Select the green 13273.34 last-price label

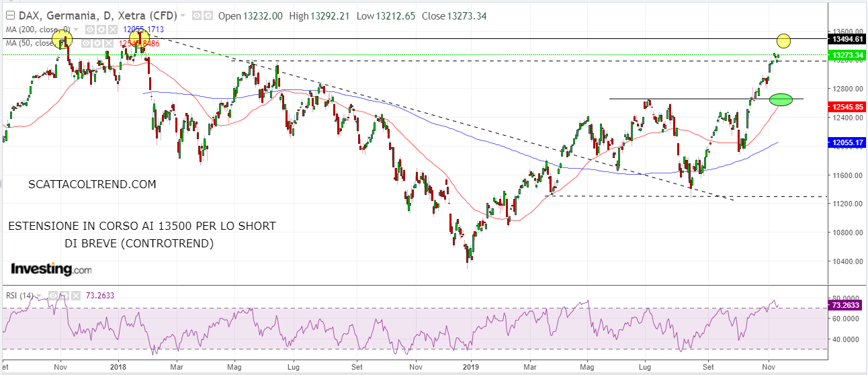point(847,54)
